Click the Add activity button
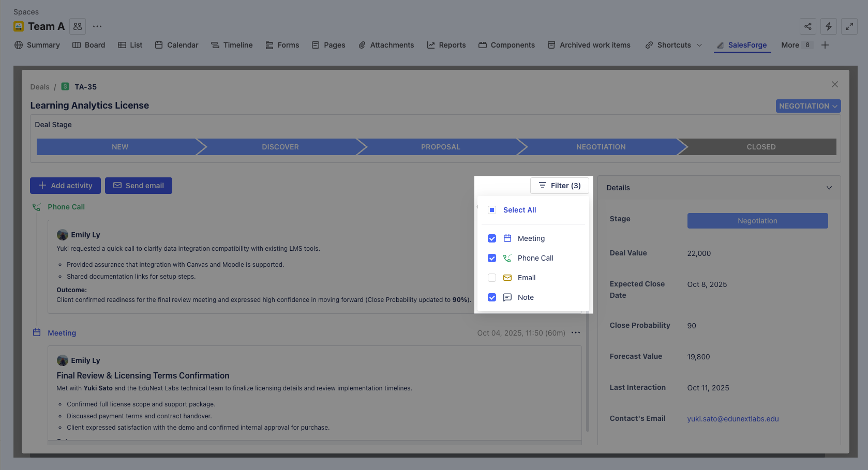This screenshot has height=470, width=868. tap(65, 186)
